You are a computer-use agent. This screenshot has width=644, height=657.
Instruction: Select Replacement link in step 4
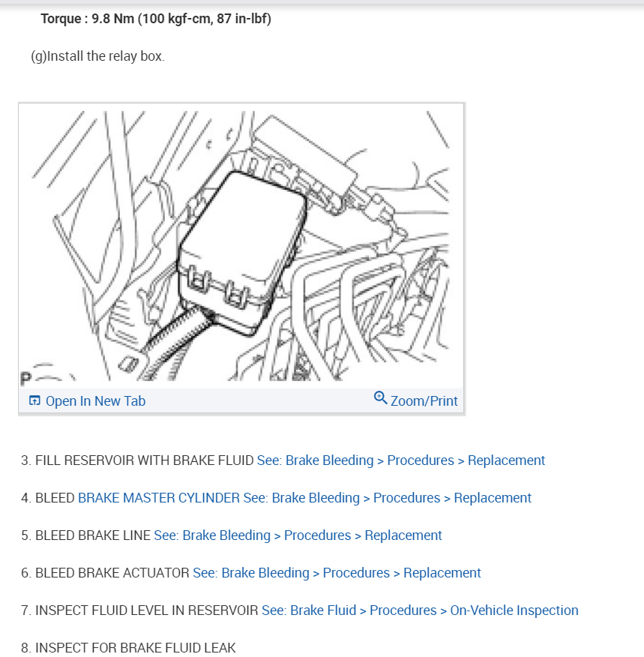[x=493, y=498]
